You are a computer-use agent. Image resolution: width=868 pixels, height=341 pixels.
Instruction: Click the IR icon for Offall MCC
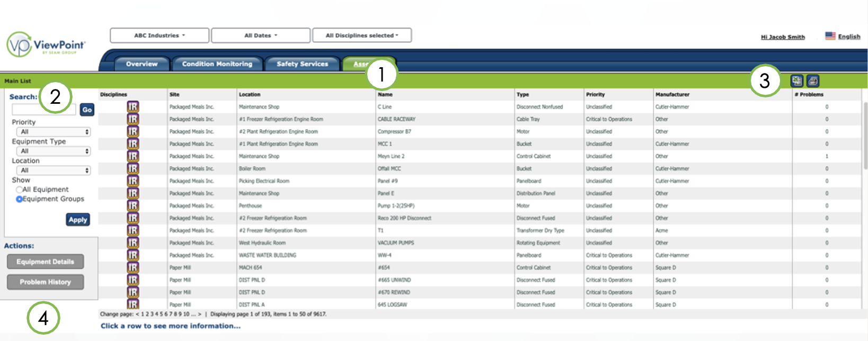pyautogui.click(x=132, y=168)
